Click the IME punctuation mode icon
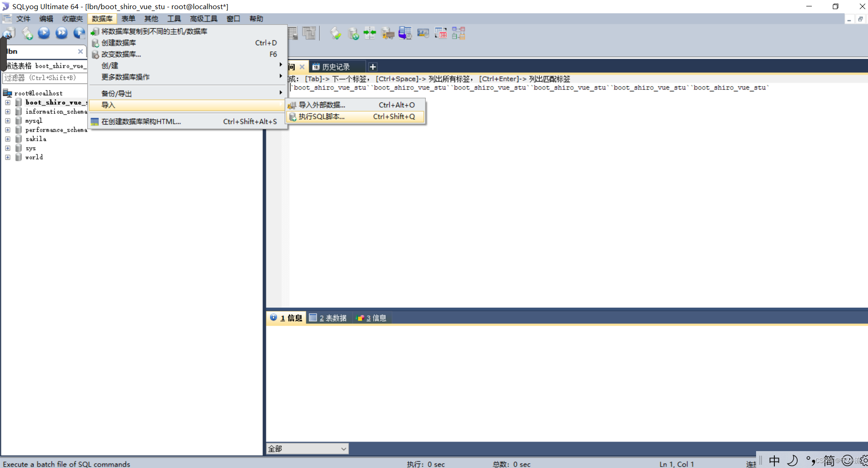Image resolution: width=868 pixels, height=468 pixels. [810, 460]
